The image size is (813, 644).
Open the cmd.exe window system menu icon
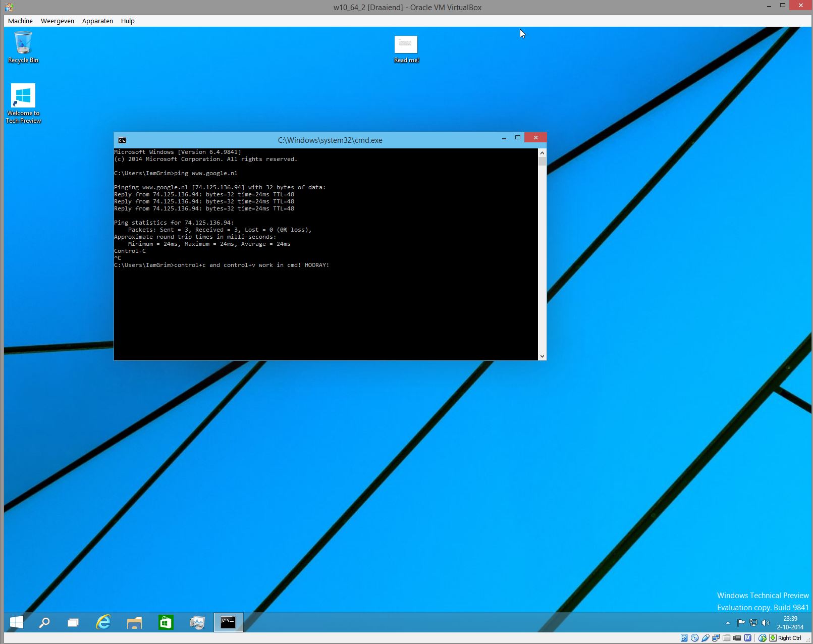pos(122,140)
